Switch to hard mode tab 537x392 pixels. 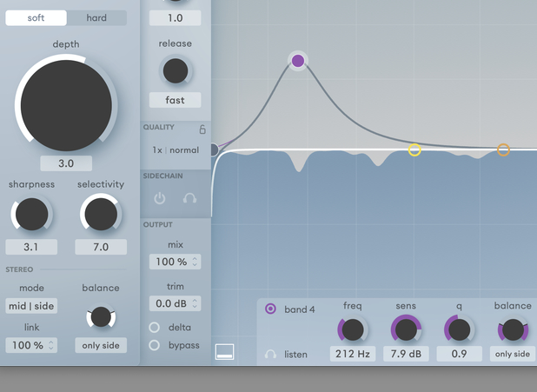click(96, 17)
